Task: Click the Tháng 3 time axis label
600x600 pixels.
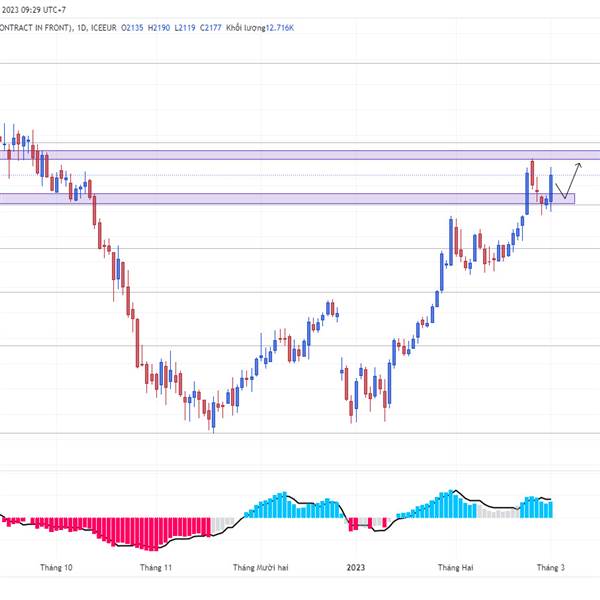Action: click(551, 567)
